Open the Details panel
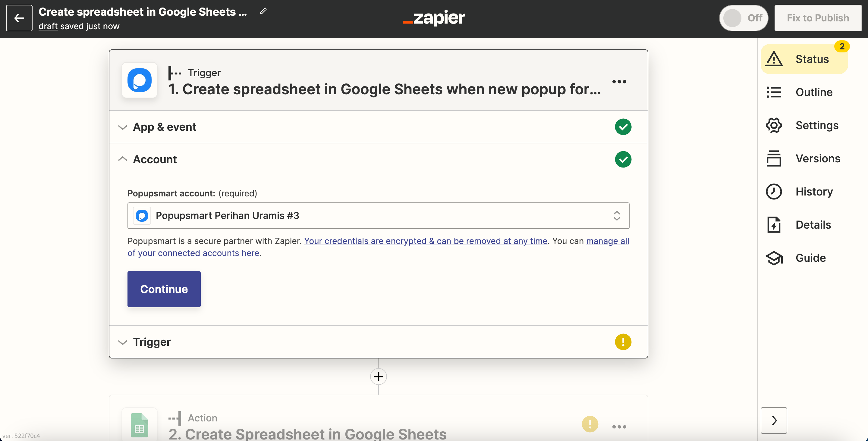 [805, 224]
